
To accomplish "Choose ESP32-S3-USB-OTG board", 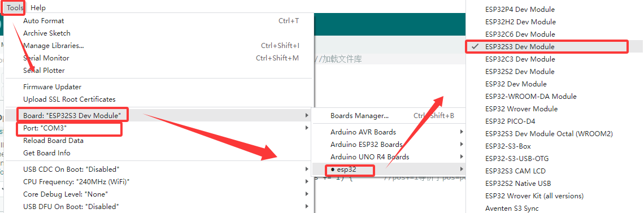I will [555, 158].
